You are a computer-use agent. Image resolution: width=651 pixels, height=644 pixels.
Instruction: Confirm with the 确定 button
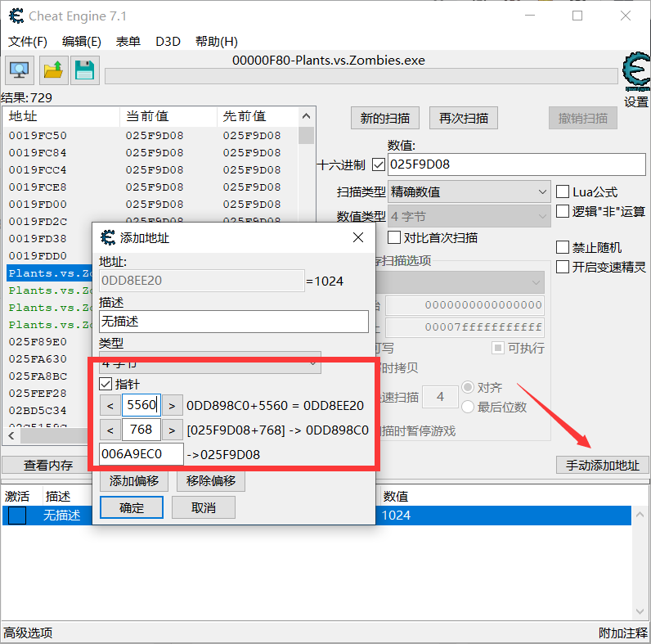132,507
